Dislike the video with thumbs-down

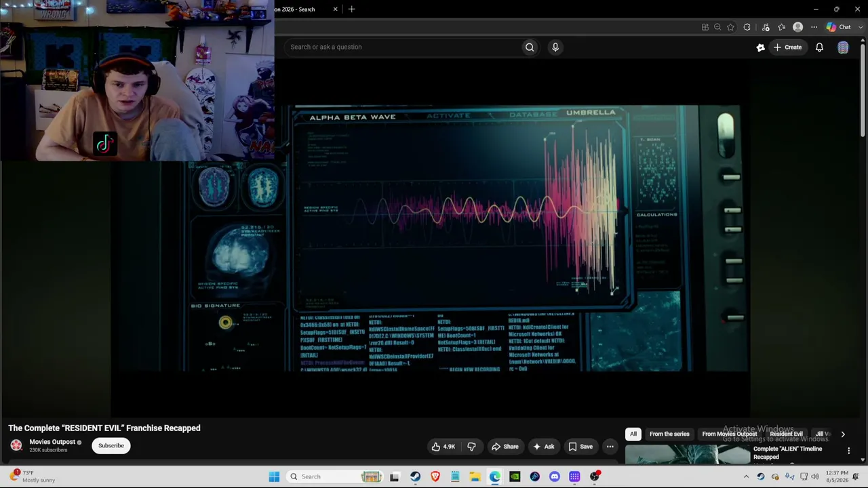[471, 447]
